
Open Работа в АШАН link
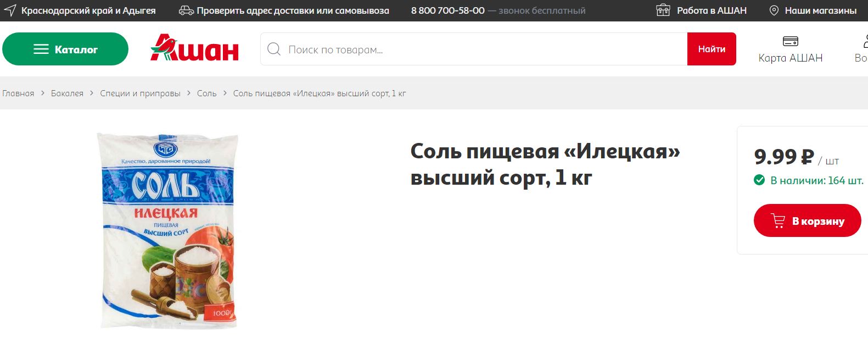712,10
